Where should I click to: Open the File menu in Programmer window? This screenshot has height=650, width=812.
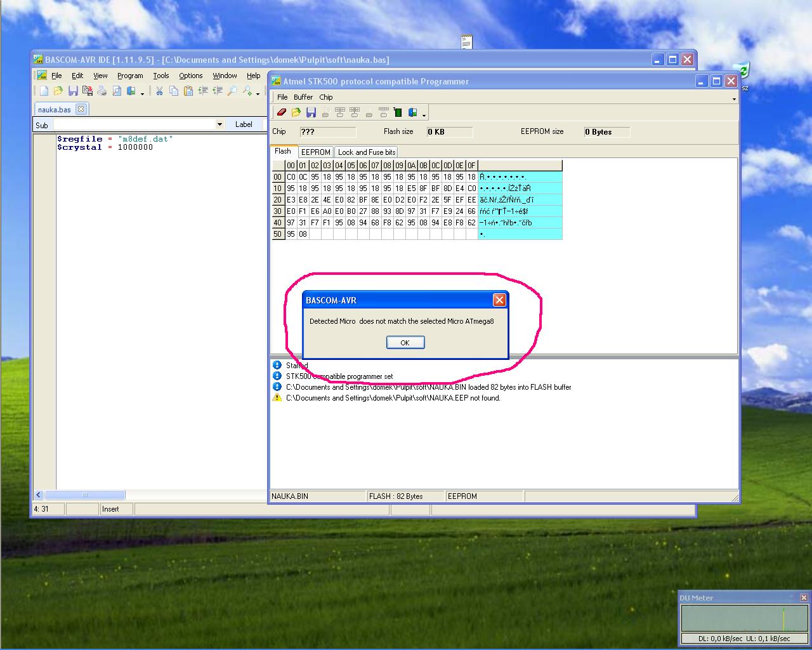click(282, 97)
